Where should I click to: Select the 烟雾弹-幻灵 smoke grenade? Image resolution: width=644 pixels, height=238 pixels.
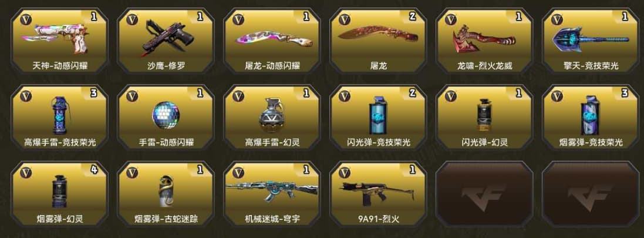click(x=59, y=193)
